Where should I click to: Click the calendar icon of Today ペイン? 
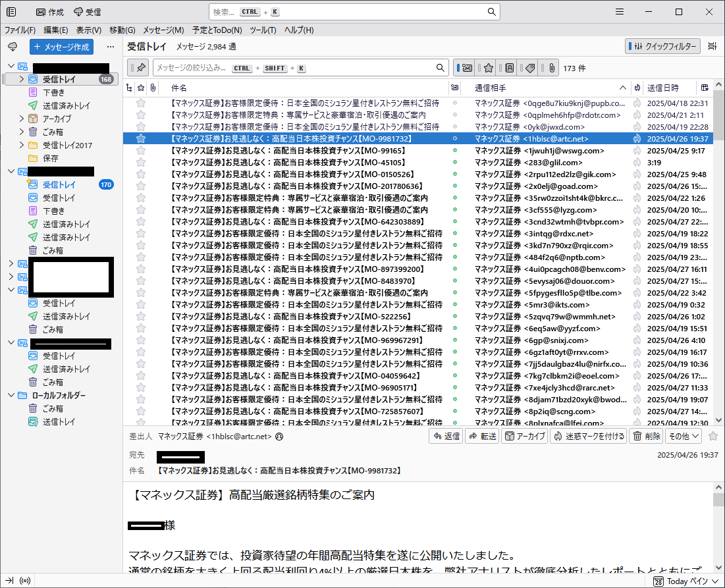point(658,581)
